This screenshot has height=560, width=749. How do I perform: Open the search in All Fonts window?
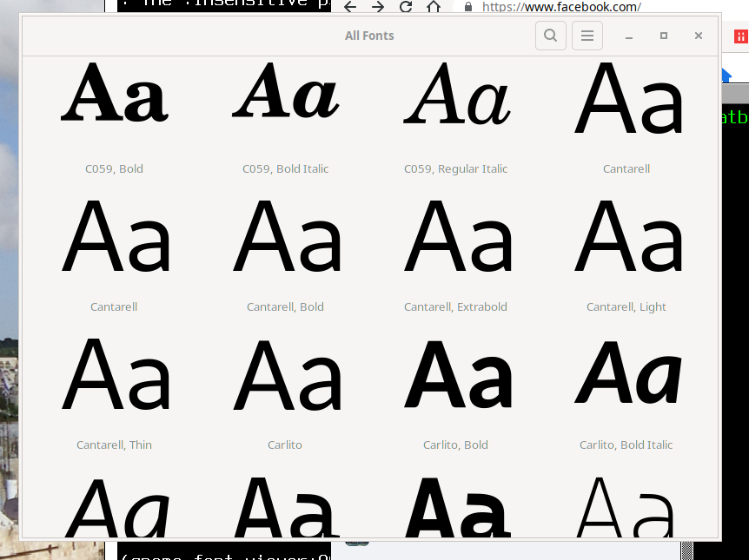pyautogui.click(x=550, y=36)
